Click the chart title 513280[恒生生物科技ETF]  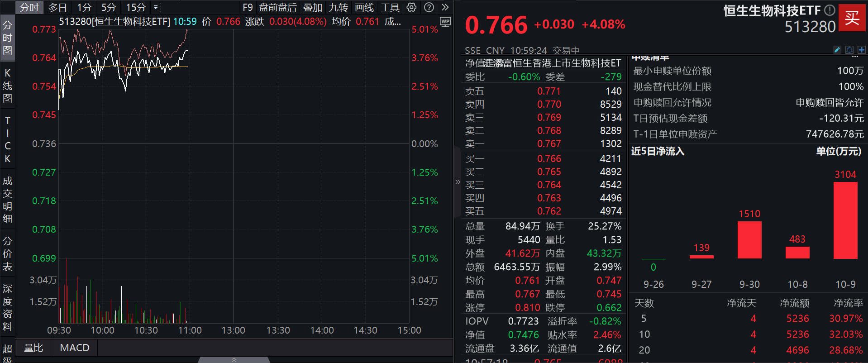(x=114, y=21)
